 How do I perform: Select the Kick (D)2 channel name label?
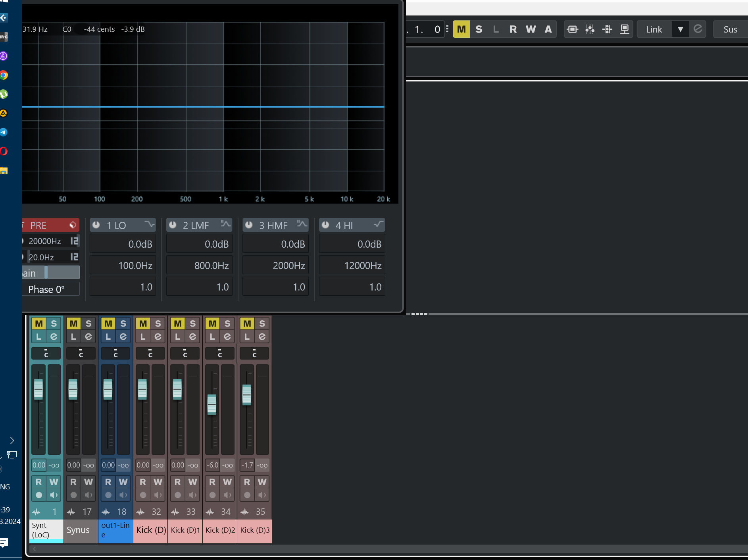coord(220,530)
